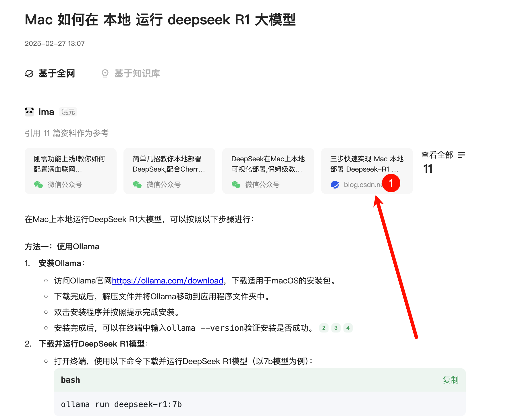
Task: Click WeChat icon on DeepSeek在Mac上 card
Action: 236,185
